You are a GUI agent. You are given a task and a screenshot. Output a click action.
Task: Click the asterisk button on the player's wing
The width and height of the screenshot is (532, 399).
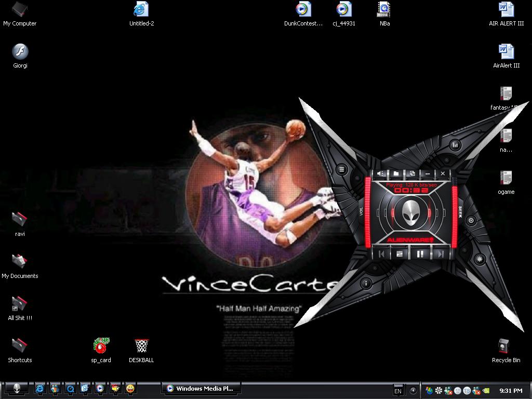tap(480, 259)
